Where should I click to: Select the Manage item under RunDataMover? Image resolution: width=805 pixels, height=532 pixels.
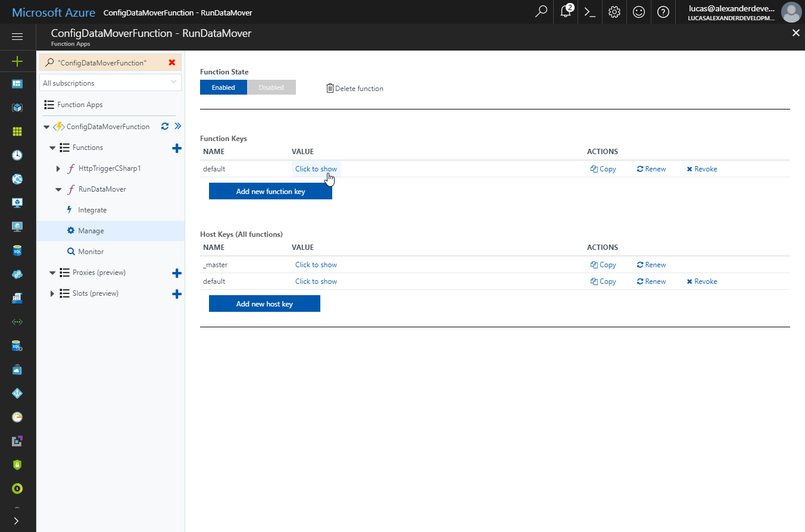click(x=91, y=231)
